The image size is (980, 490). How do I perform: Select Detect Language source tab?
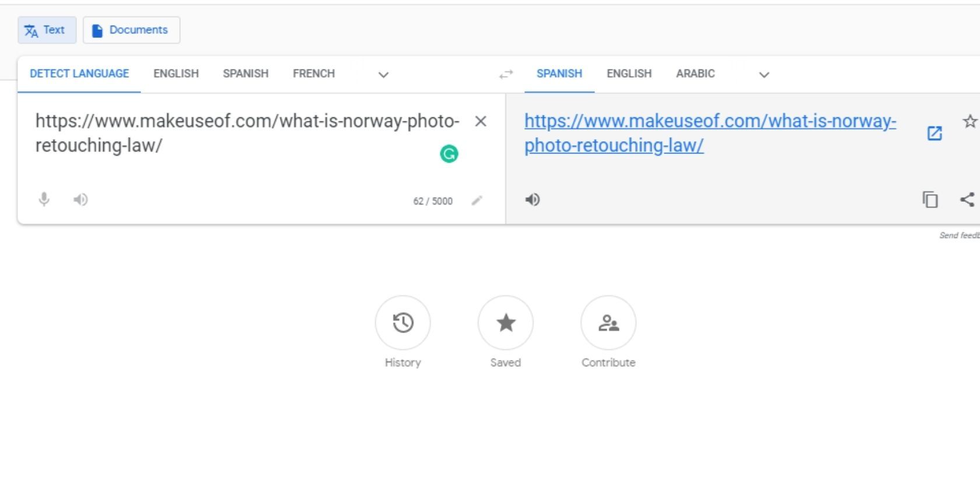(79, 73)
